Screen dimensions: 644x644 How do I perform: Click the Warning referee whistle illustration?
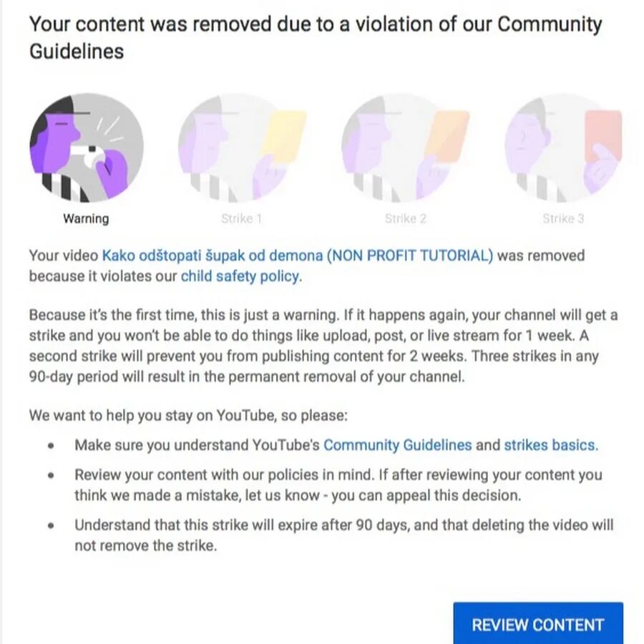click(x=87, y=147)
